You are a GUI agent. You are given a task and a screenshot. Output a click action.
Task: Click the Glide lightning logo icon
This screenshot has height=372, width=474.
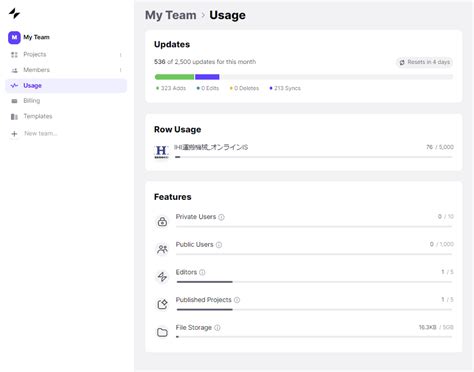tap(14, 13)
